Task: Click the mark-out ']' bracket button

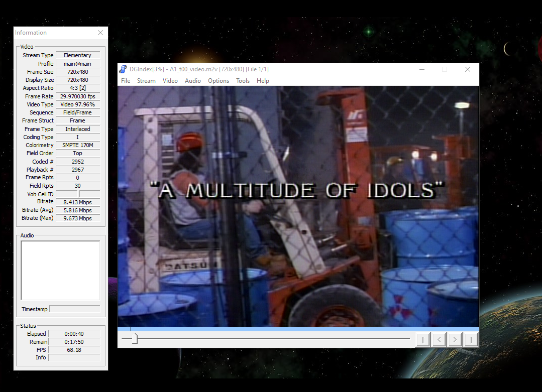Action: pos(471,339)
